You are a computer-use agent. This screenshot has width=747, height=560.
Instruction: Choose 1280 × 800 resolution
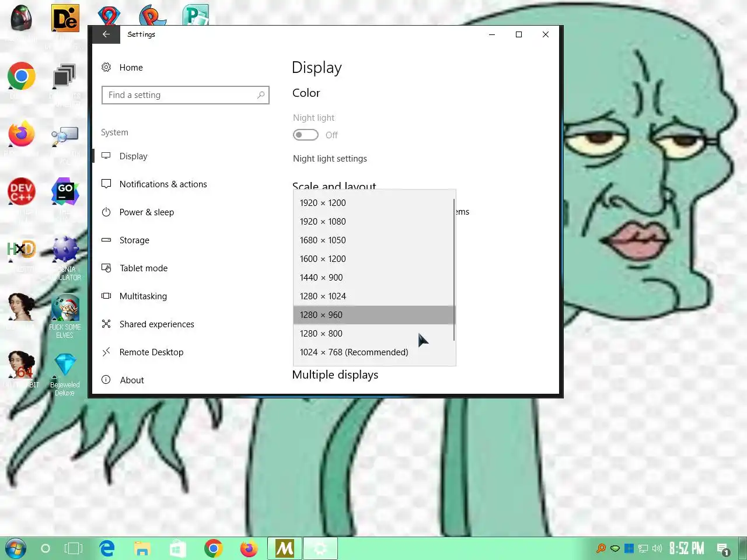pyautogui.click(x=373, y=334)
